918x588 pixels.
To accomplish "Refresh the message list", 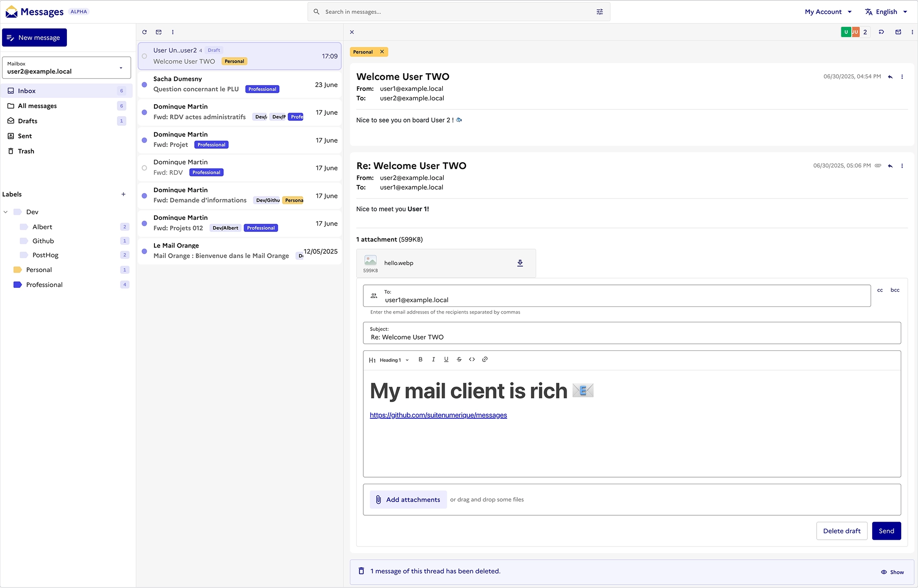I will [x=144, y=32].
